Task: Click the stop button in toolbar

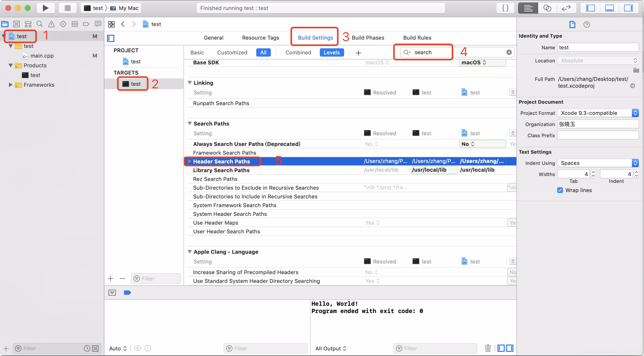Action: coord(66,8)
